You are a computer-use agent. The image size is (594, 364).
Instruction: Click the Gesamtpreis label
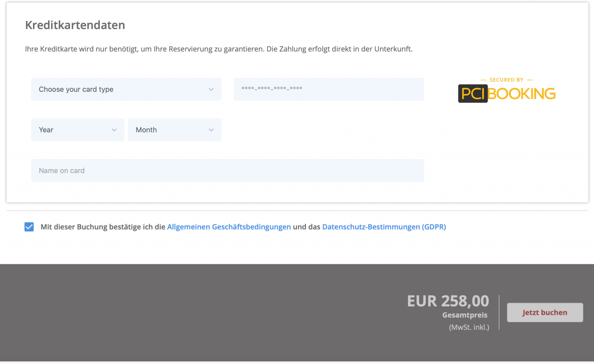pos(464,315)
